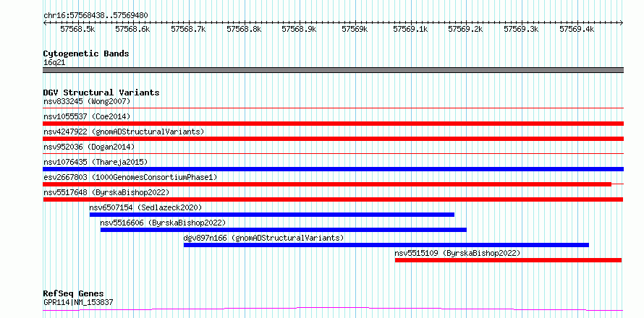Click the 57569.4k ruler tick label

(x=577, y=29)
